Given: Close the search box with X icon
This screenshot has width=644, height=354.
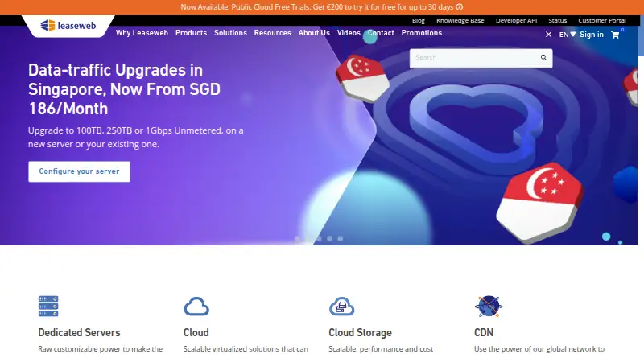Looking at the screenshot, I should point(548,35).
